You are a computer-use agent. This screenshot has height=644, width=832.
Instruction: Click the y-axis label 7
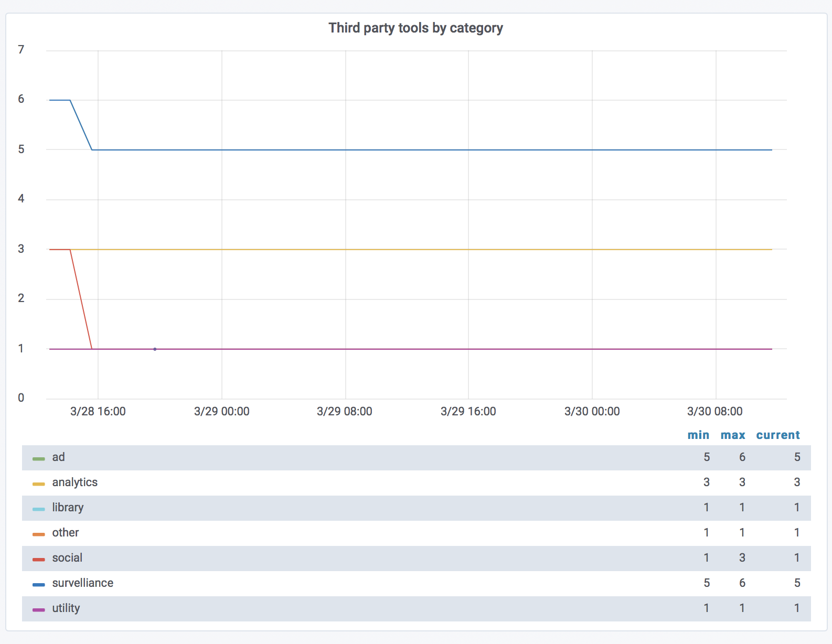[21, 50]
